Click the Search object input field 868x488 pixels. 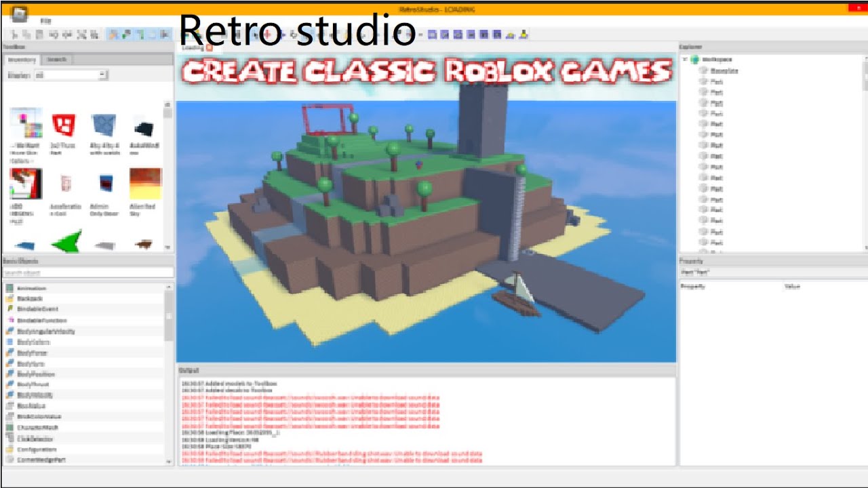click(x=88, y=272)
